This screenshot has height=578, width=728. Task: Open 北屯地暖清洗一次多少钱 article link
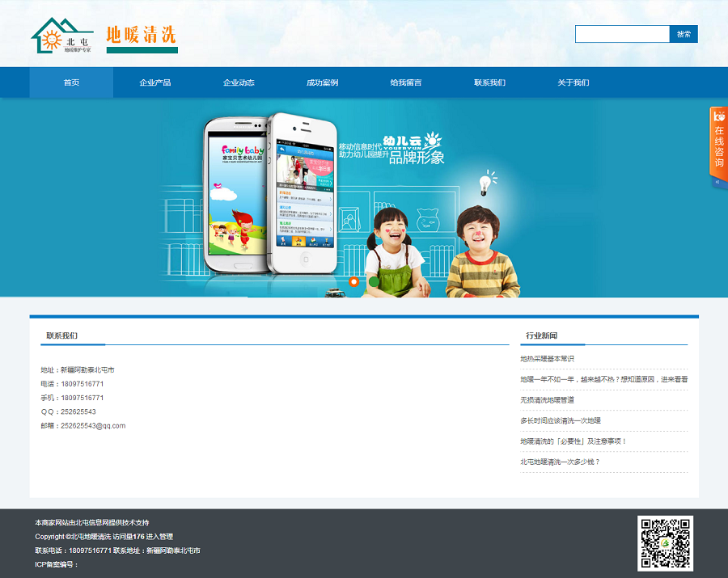pyautogui.click(x=560, y=462)
